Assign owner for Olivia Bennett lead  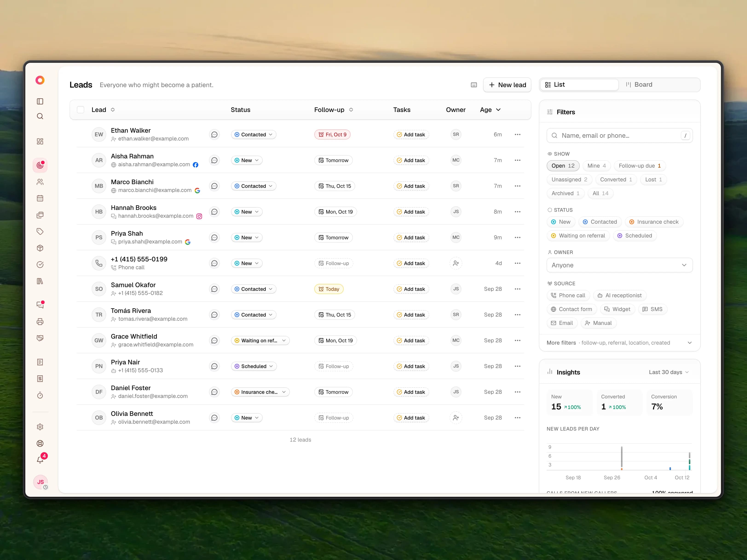click(456, 418)
